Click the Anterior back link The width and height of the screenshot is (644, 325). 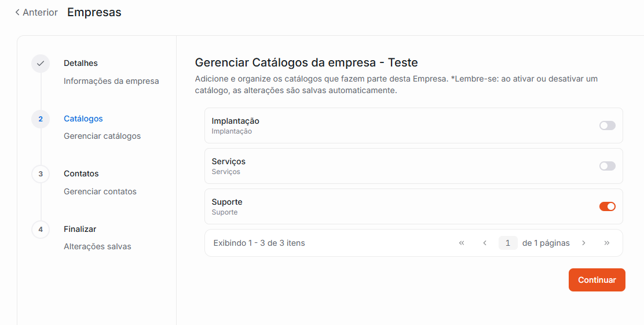(36, 12)
